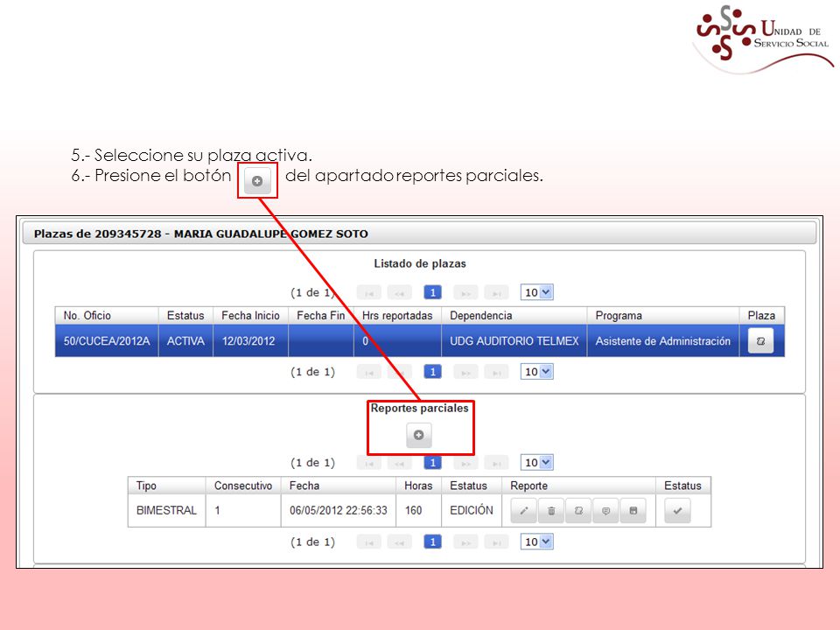Open the document icon in the Reporte column
The image size is (840, 630).
pos(578,510)
